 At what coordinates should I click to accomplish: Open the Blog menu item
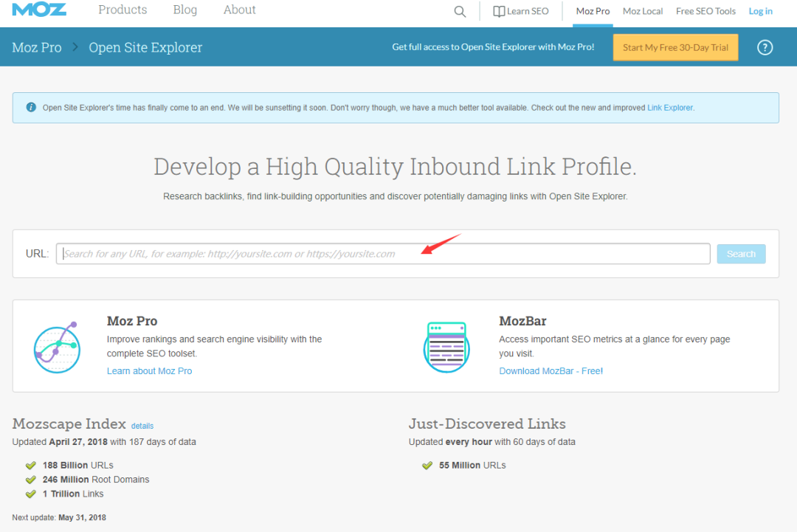[x=185, y=10]
